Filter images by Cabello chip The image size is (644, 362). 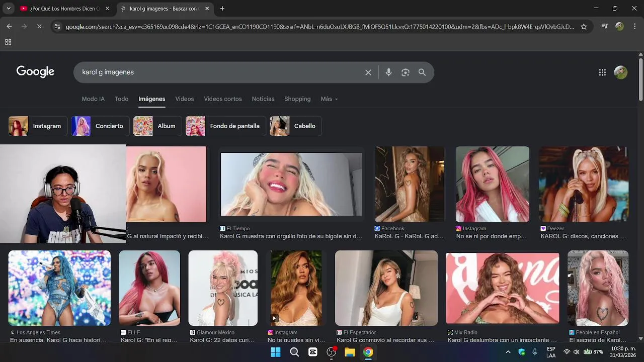(x=295, y=126)
